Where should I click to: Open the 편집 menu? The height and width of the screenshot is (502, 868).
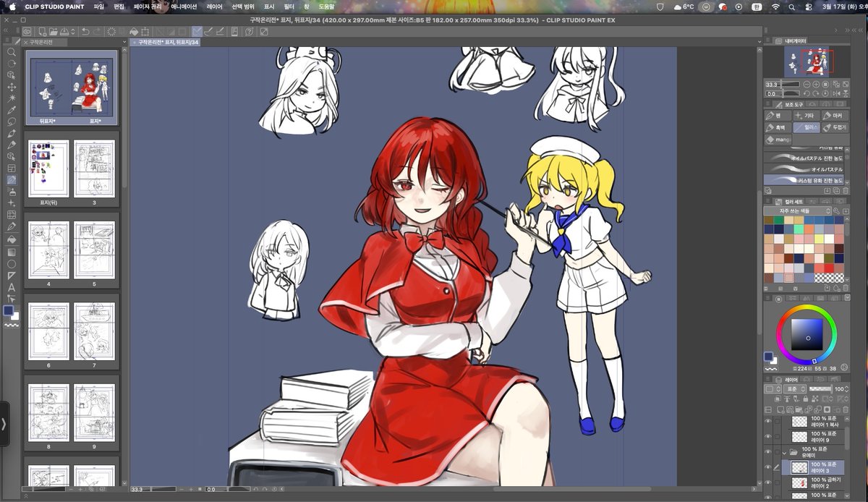[x=119, y=7]
